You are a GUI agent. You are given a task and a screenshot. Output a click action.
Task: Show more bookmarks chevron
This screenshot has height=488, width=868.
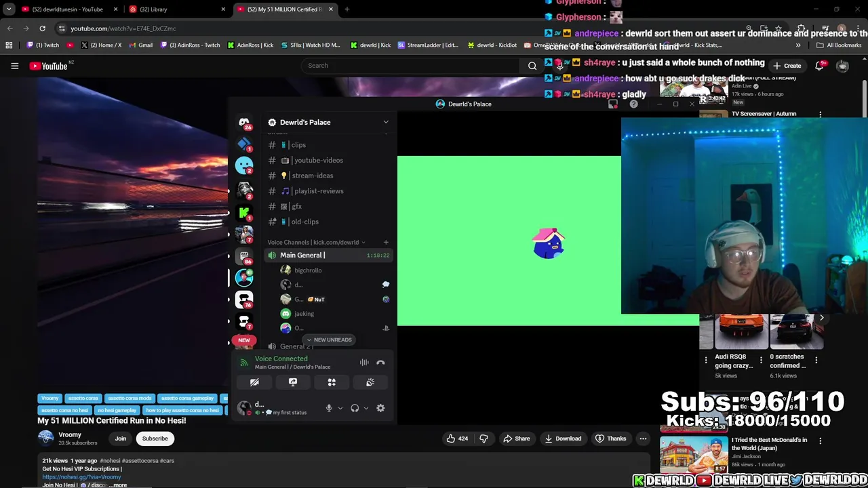coord(798,45)
